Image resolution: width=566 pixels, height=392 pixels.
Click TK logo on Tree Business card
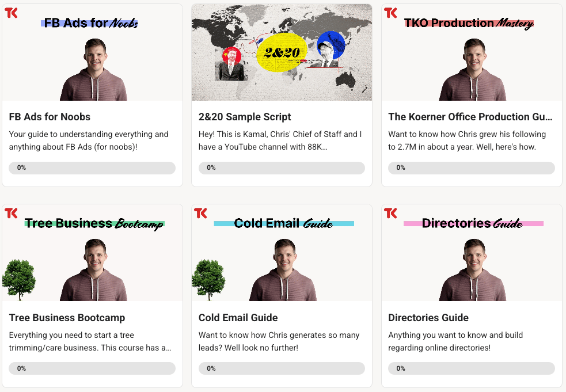coord(11,213)
